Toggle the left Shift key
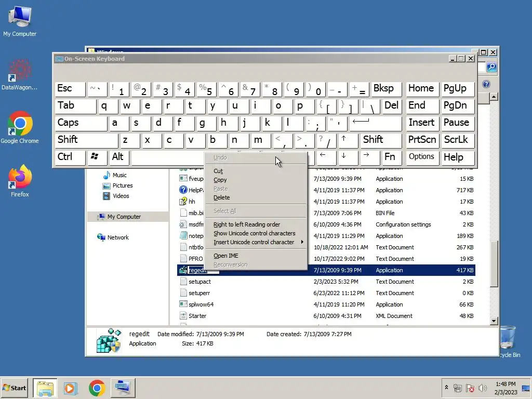The image size is (532, 399). (x=86, y=140)
